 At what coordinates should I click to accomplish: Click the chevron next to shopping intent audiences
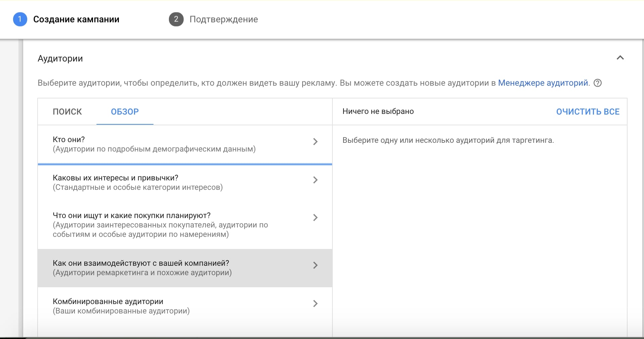coord(315,218)
